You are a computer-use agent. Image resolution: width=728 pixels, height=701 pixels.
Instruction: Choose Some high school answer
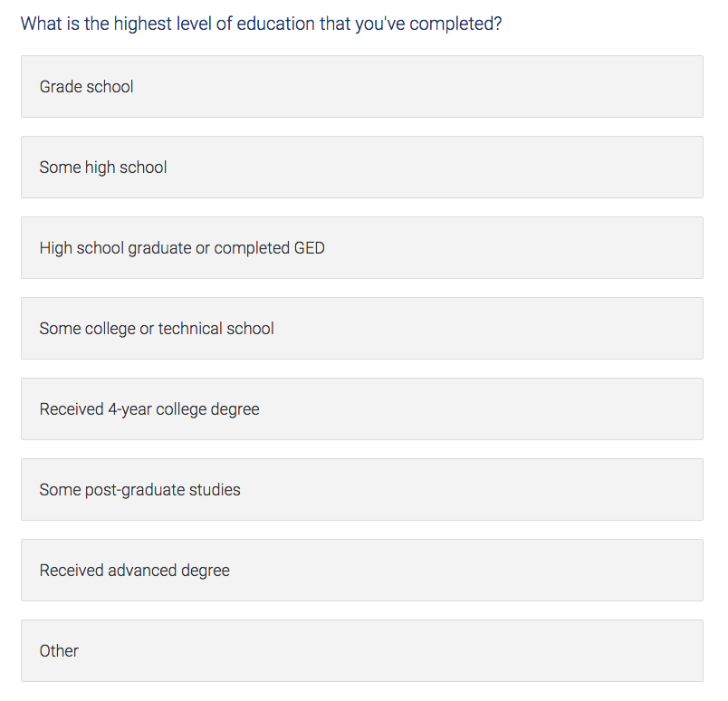pos(362,168)
